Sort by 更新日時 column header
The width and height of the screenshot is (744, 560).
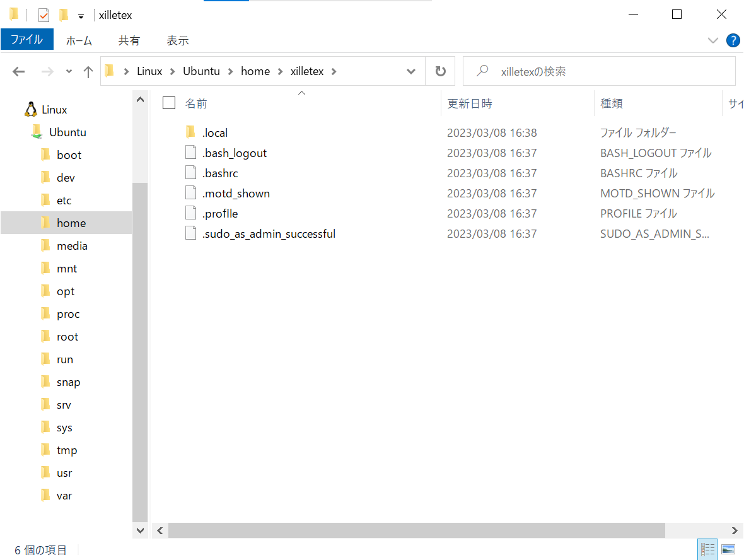(470, 103)
